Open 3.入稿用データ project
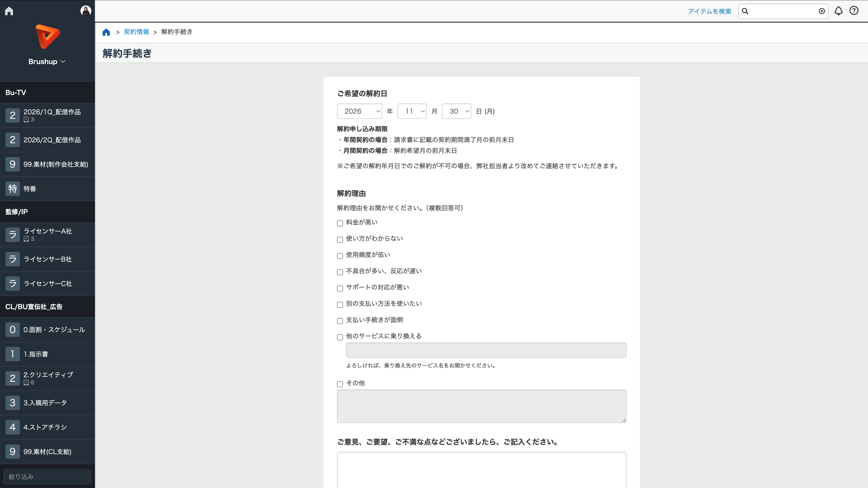 47,403
